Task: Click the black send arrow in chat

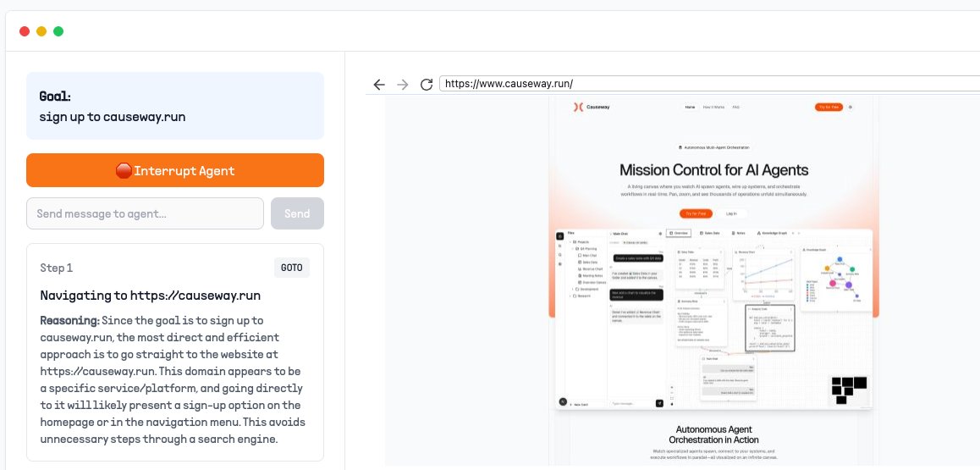Action: tap(659, 403)
